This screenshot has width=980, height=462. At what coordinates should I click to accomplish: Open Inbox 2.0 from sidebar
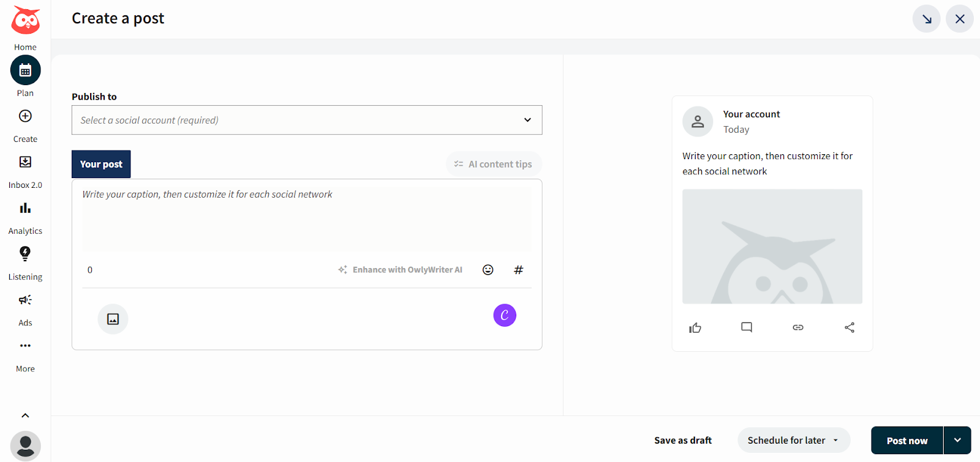click(x=25, y=162)
